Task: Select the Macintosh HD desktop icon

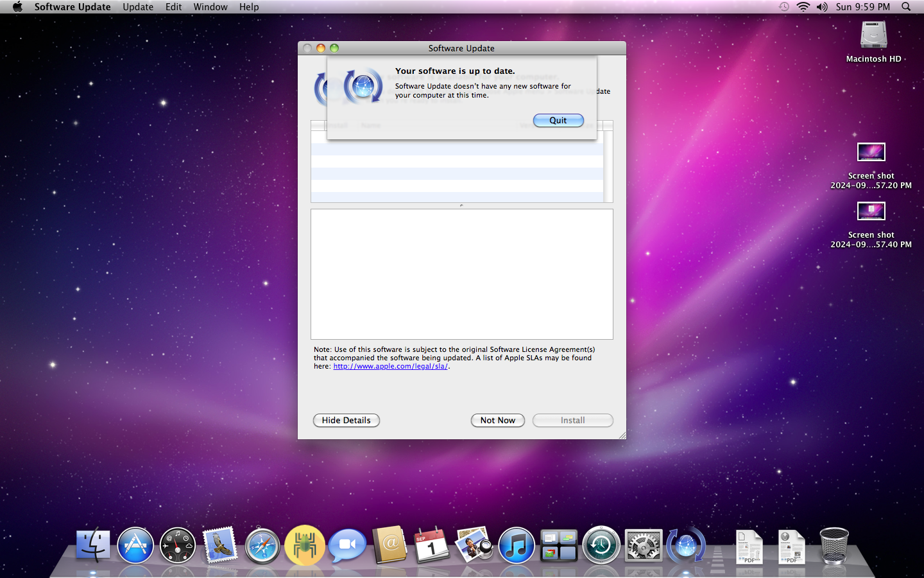Action: click(x=873, y=42)
